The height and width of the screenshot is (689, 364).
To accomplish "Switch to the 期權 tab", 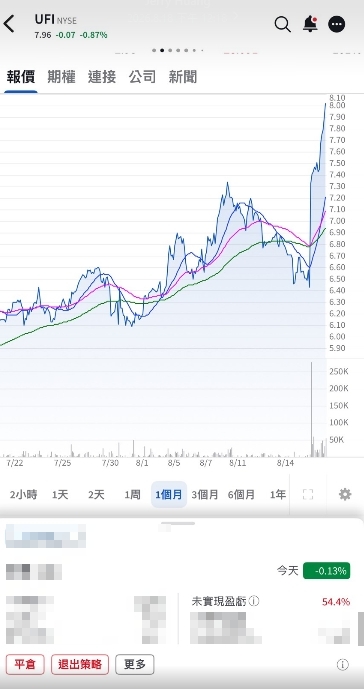I will [x=61, y=77].
